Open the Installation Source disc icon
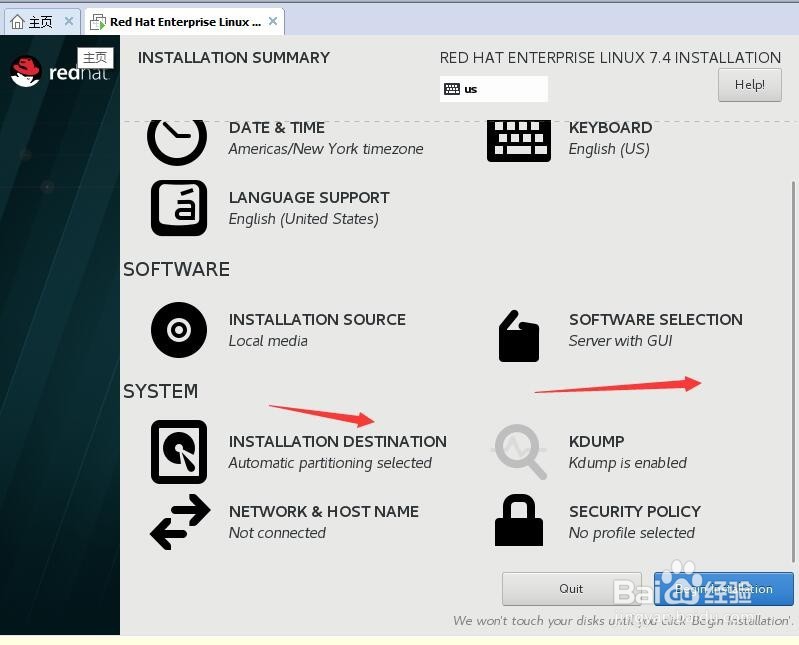The width and height of the screenshot is (799, 645). coord(179,330)
